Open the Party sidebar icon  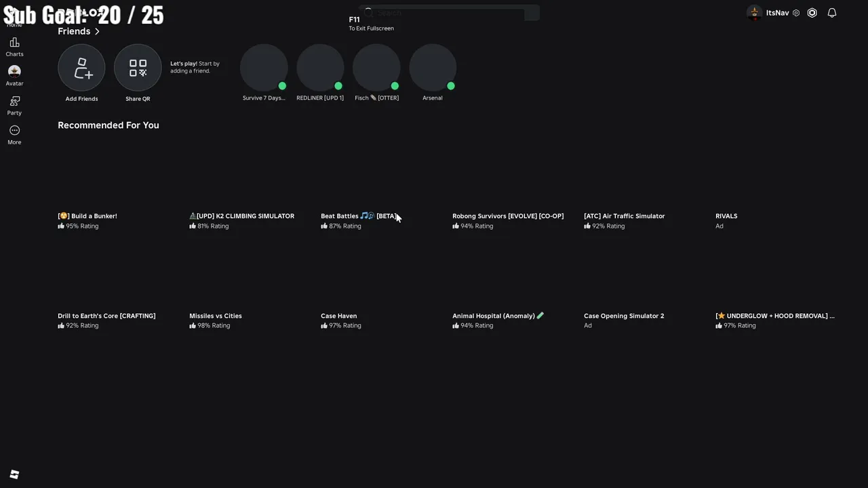point(14,101)
